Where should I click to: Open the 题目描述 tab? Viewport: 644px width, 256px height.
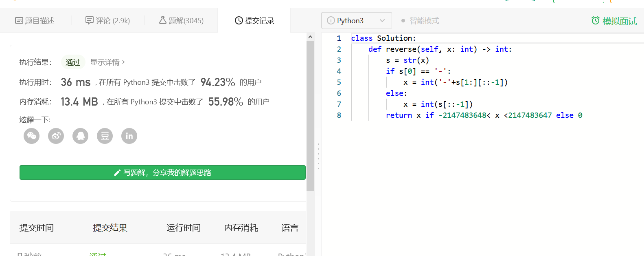pyautogui.click(x=35, y=20)
